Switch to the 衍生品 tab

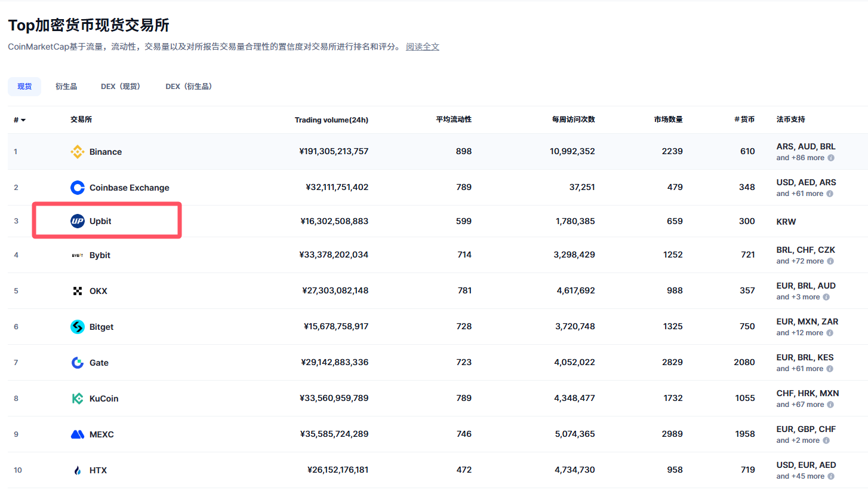66,87
